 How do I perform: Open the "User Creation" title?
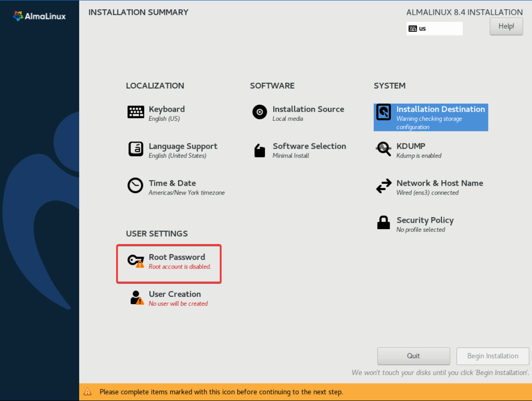pyautogui.click(x=175, y=294)
